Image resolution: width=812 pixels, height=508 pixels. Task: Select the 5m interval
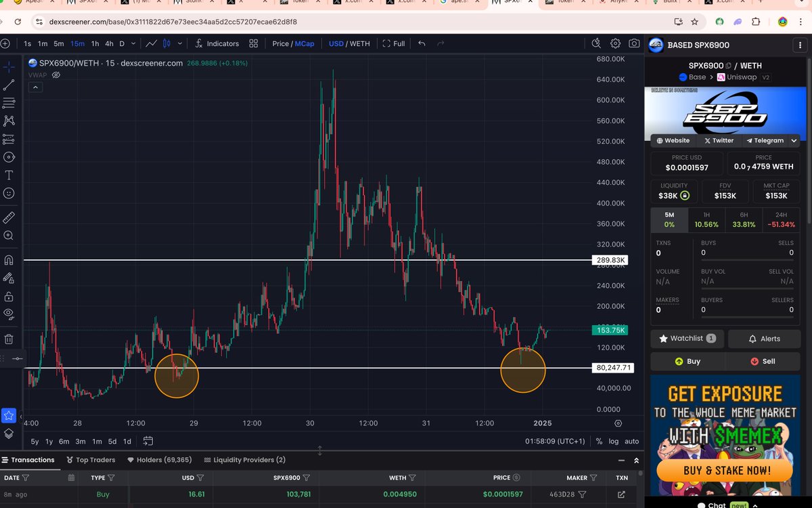(59, 43)
